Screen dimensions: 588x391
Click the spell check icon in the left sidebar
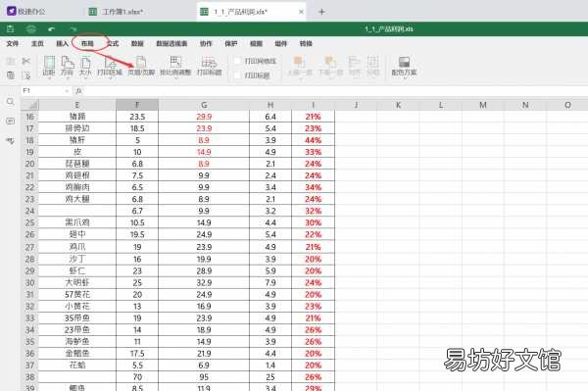coord(11,141)
